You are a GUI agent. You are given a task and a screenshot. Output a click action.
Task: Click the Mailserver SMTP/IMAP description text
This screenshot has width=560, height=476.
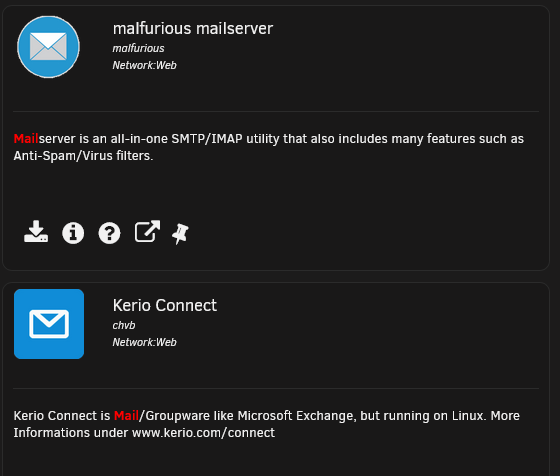(269, 147)
